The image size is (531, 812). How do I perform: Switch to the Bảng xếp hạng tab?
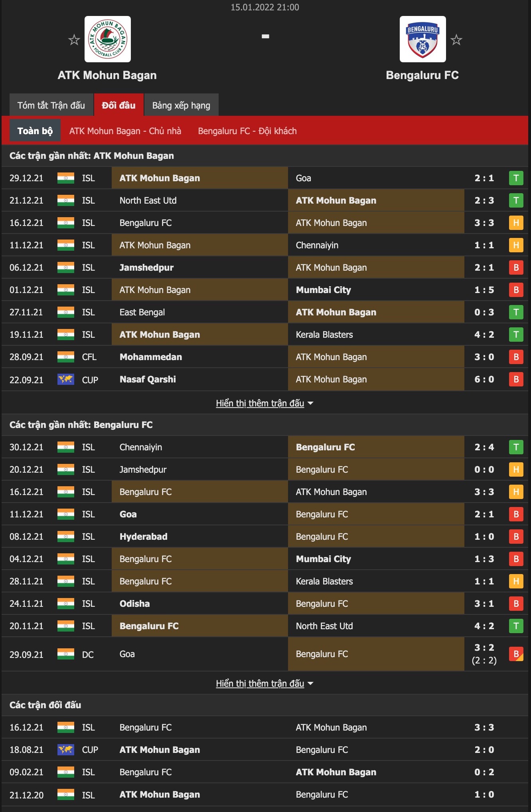click(181, 105)
